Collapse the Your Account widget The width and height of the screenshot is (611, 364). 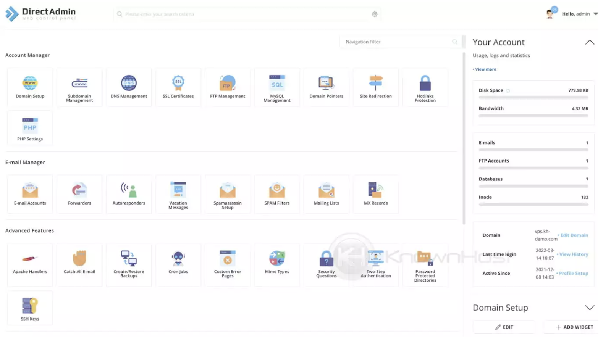590,42
